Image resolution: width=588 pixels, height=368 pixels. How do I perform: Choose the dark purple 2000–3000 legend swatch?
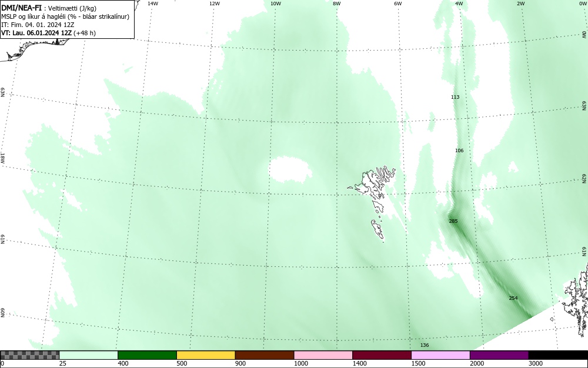pos(499,355)
